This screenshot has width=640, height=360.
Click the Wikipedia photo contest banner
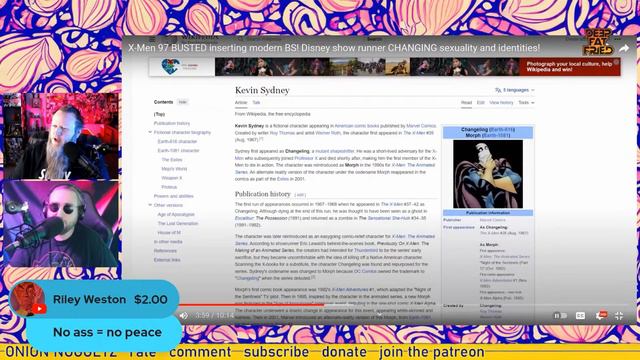tap(384, 67)
